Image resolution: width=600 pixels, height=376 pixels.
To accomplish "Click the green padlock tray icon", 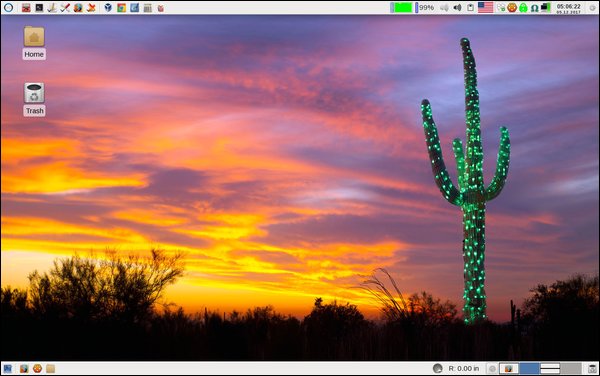I will coord(523,7).
